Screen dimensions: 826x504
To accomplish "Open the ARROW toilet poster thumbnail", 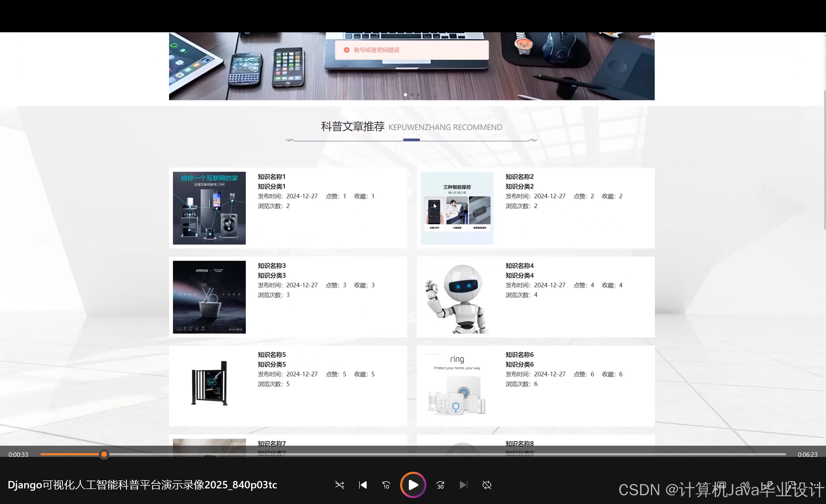I will (209, 297).
